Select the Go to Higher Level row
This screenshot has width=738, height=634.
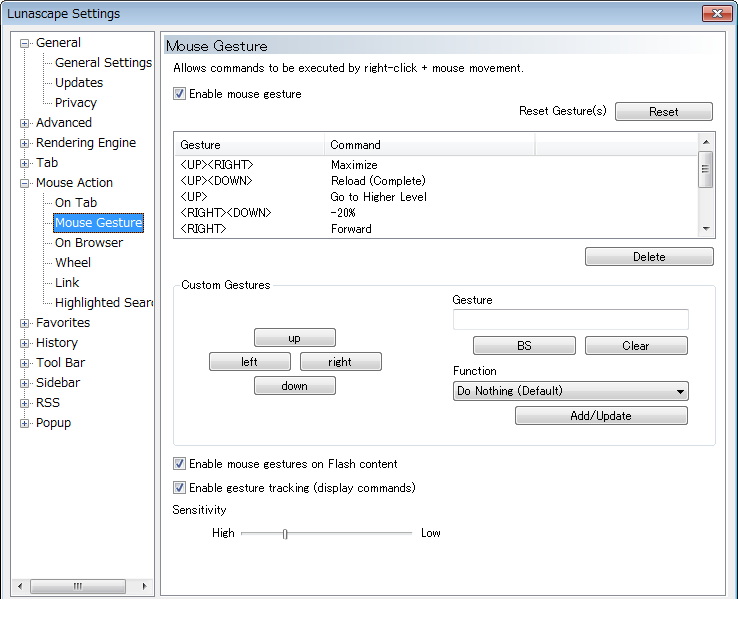(x=435, y=197)
